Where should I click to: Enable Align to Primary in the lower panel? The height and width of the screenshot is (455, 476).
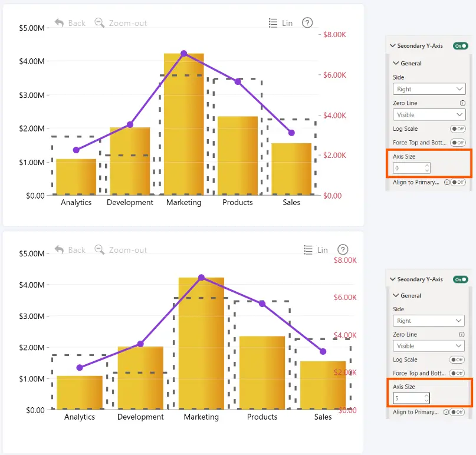click(457, 412)
